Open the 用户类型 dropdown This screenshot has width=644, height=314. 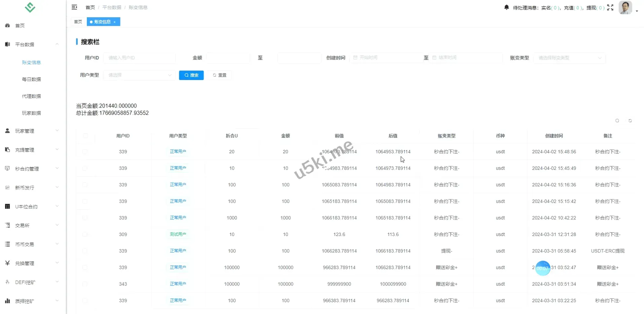139,75
